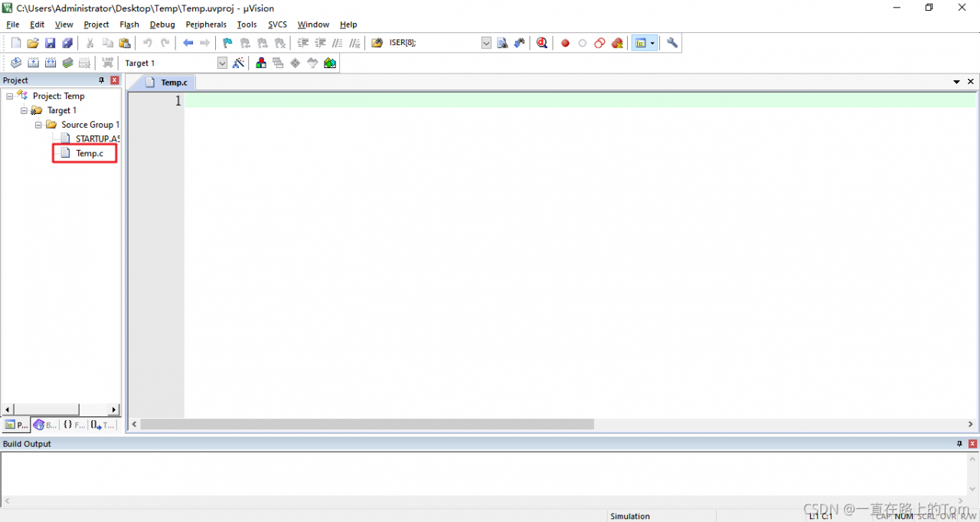Open Configuration wrench icon
Screen dimensions: 980x522
click(x=672, y=44)
